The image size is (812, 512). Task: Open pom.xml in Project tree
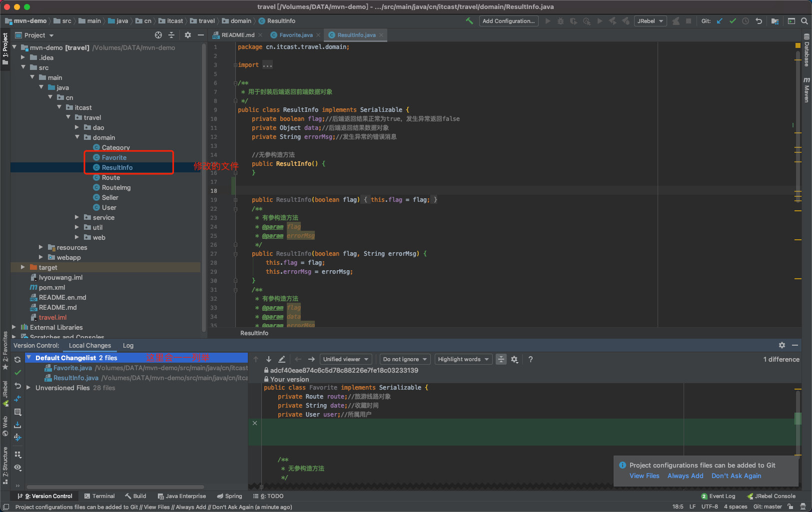52,287
